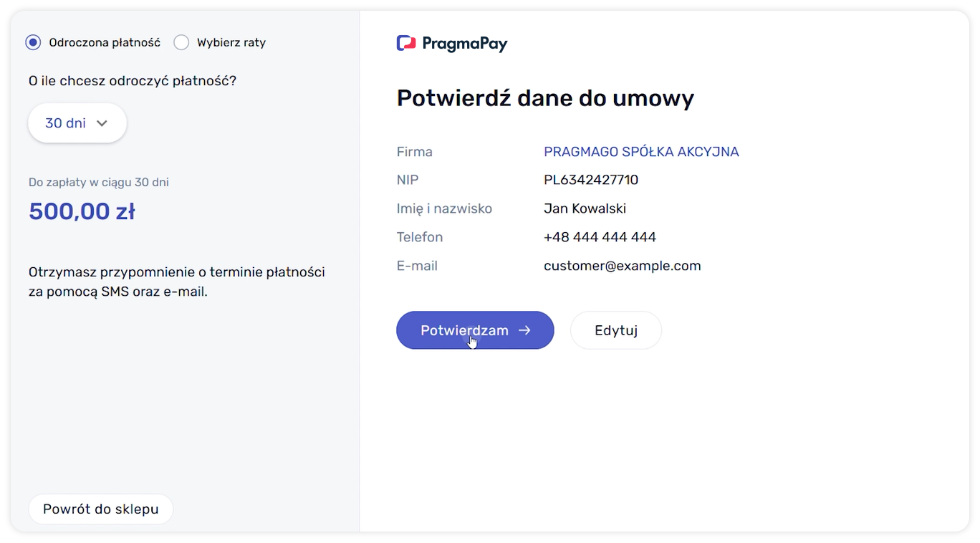Click the question O ile chcesz odroczyć płatność?
The height and width of the screenshot is (543, 980).
point(133,81)
